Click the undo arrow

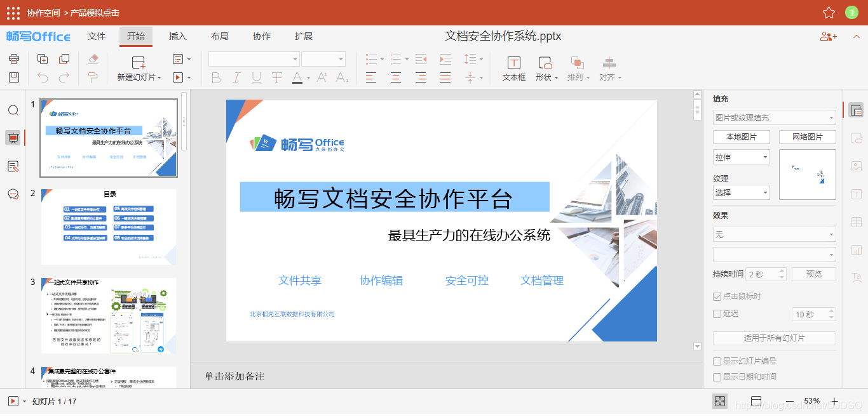[43, 77]
